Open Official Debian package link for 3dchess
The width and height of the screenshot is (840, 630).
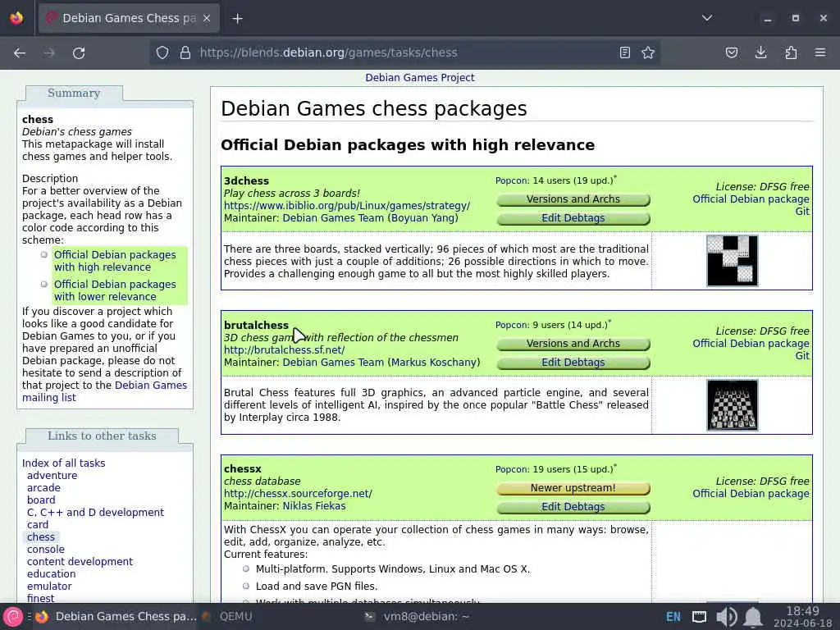[751, 199]
